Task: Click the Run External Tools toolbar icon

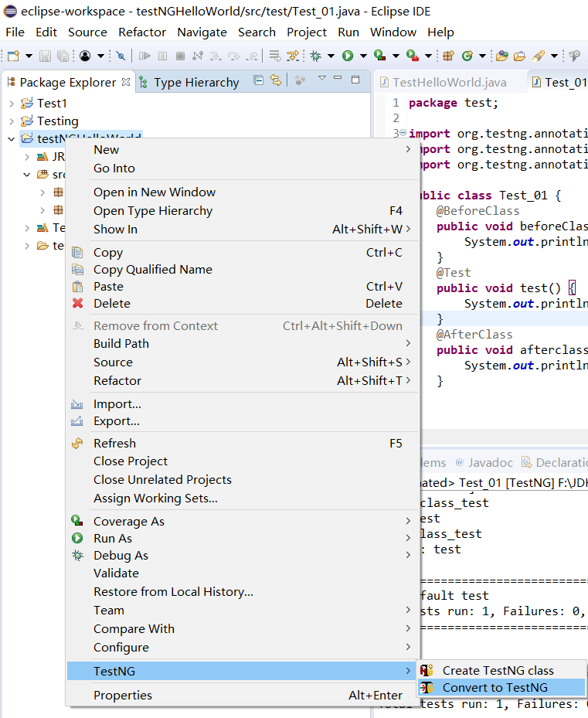Action: (x=412, y=56)
